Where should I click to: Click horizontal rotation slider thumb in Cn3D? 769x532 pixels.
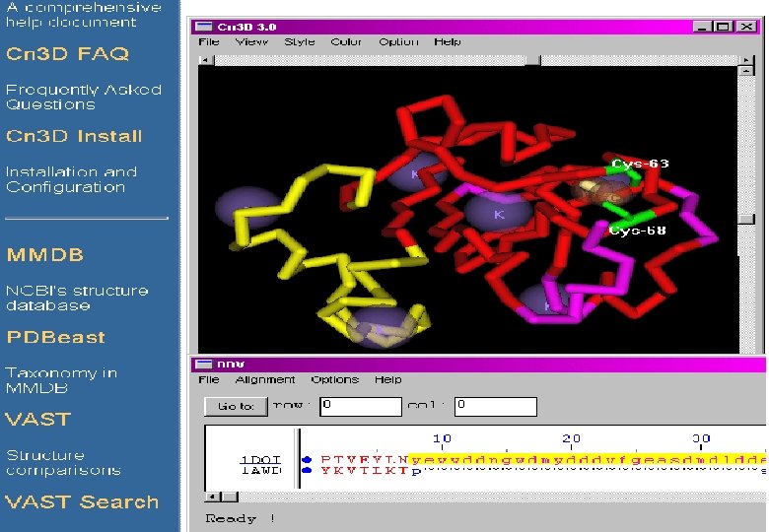click(532, 60)
